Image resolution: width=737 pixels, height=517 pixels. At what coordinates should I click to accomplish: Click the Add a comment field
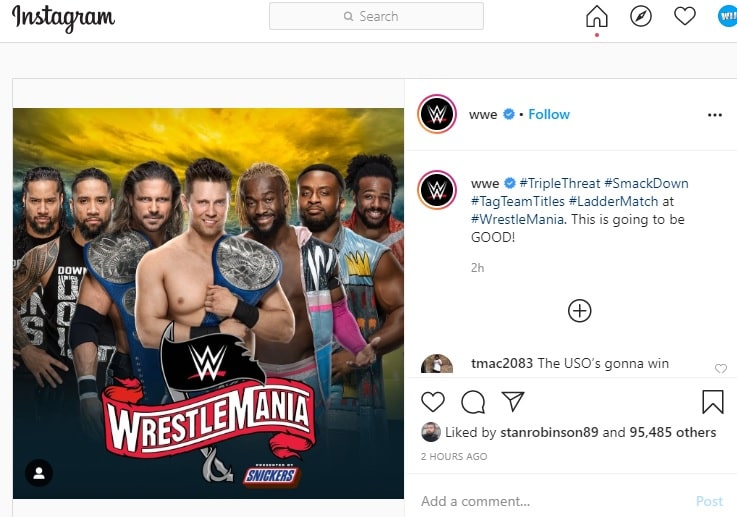pos(550,501)
